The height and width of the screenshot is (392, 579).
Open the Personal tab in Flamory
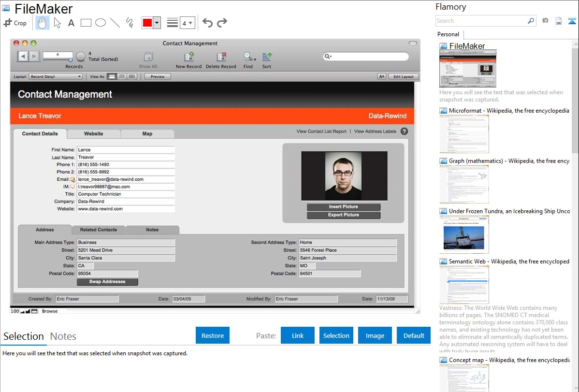click(448, 34)
